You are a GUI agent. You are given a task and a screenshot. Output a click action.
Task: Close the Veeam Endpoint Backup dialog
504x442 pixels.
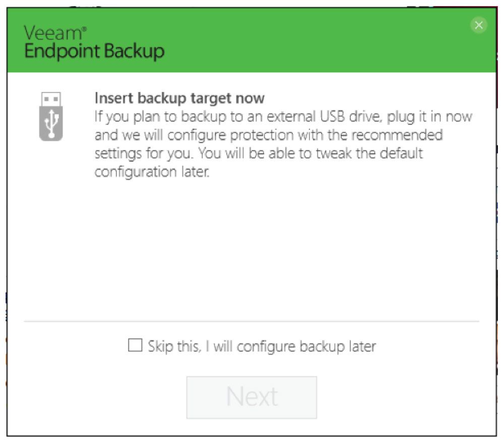tap(479, 26)
